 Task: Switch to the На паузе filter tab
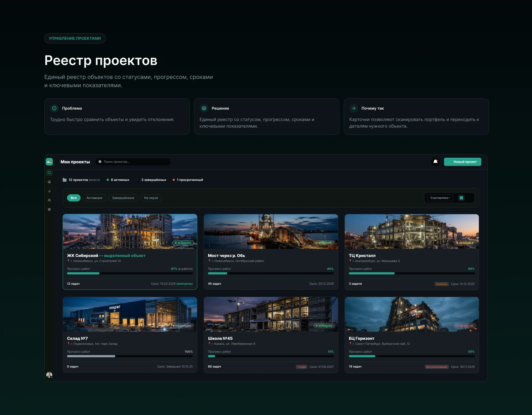[x=151, y=198]
